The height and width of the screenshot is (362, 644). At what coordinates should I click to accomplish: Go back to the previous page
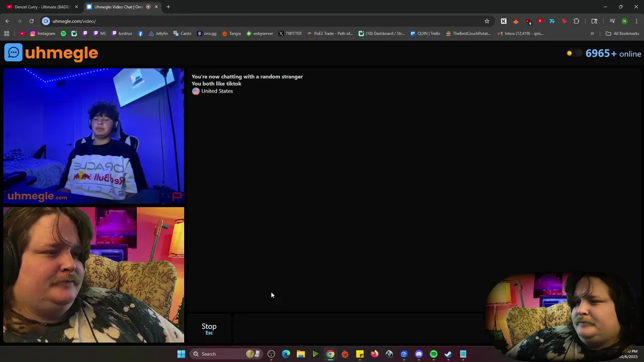click(x=7, y=21)
